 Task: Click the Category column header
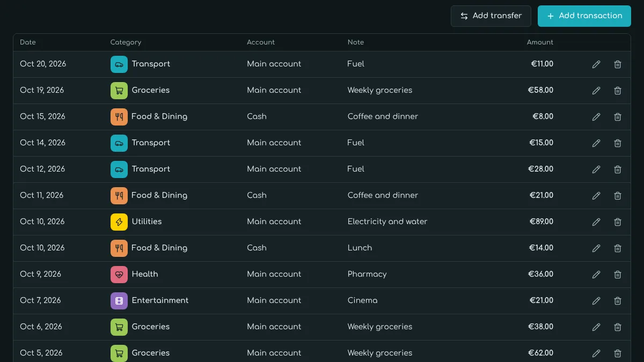(126, 42)
